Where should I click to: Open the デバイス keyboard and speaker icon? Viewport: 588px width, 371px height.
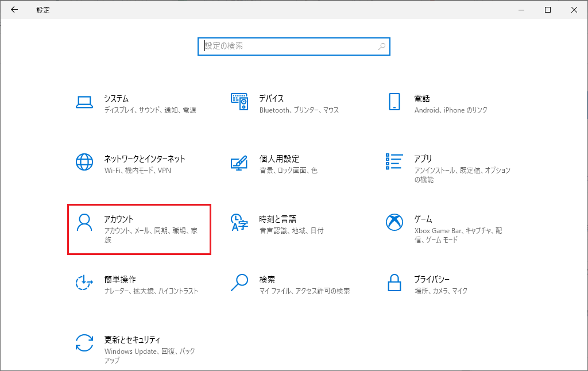[x=239, y=102]
